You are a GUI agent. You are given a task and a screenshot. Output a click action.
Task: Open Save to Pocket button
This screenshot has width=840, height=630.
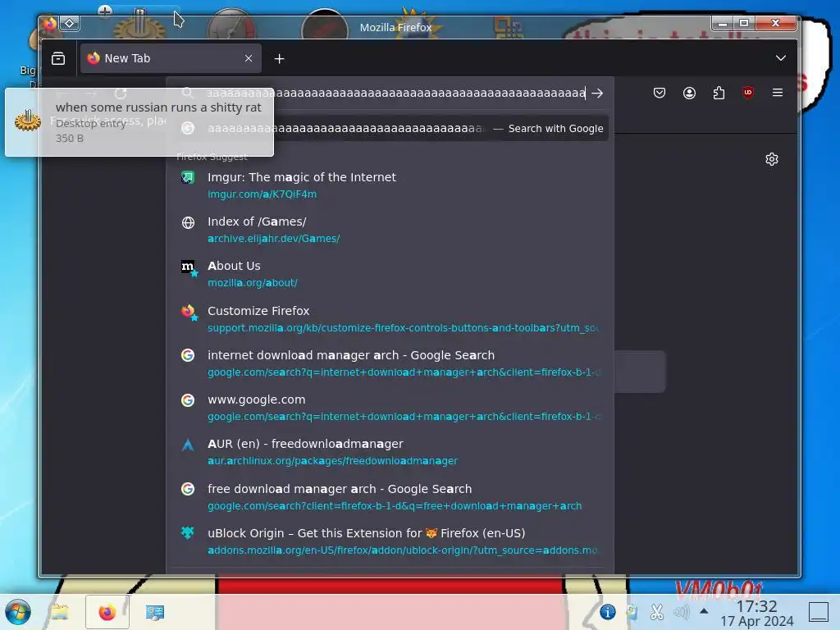coord(660,93)
